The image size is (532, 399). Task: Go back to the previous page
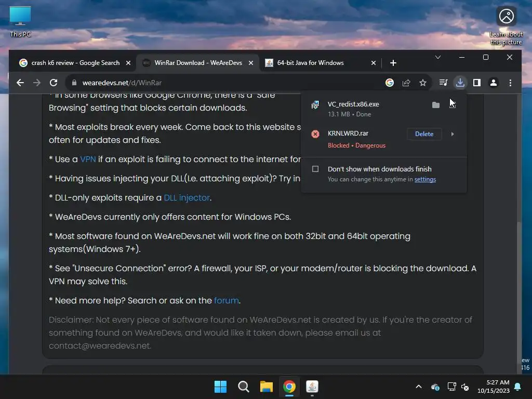pyautogui.click(x=20, y=83)
